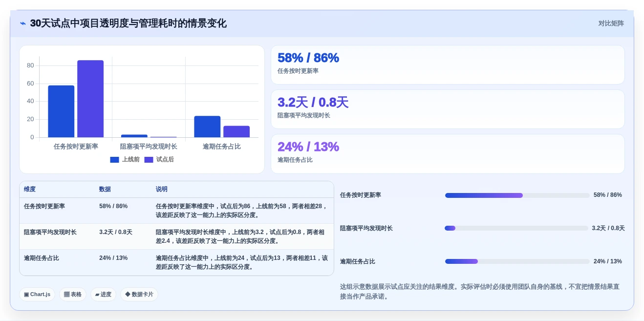Toggle the 试点后 legend swatch

[149, 160]
